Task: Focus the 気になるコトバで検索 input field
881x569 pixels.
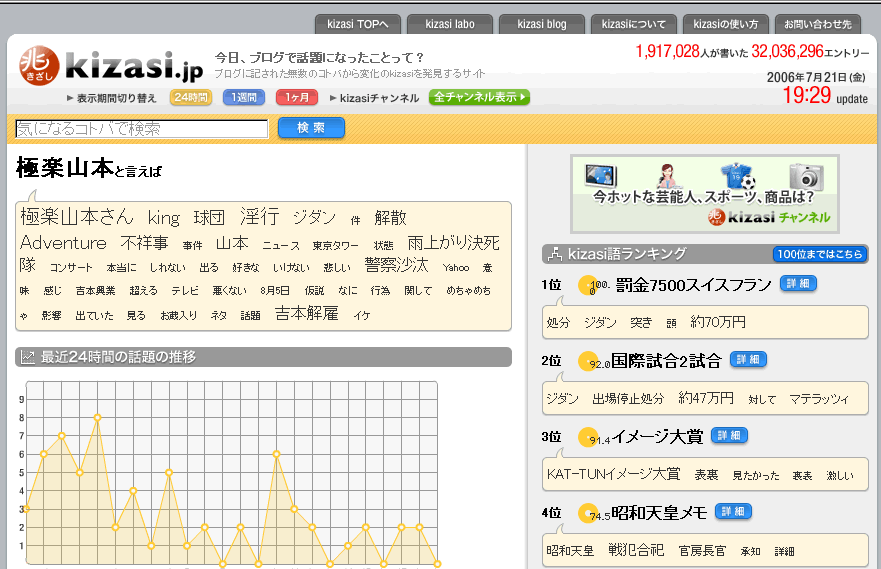Action: 142,128
